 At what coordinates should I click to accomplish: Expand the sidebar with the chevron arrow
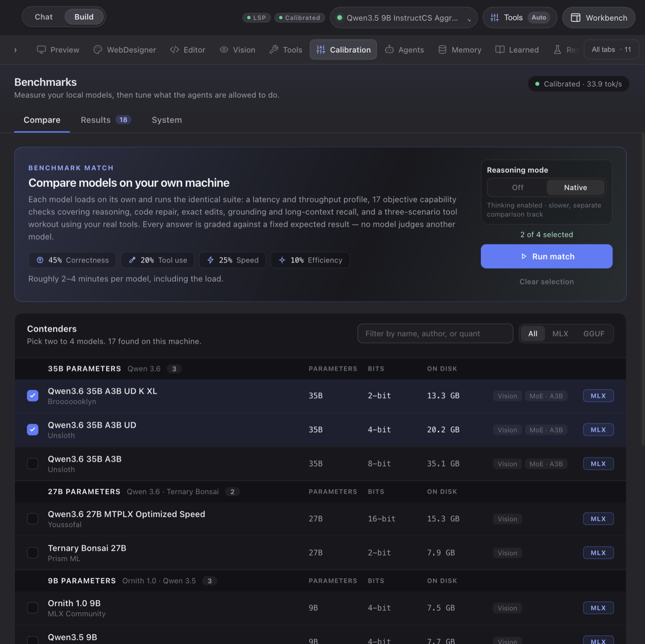tap(15, 49)
